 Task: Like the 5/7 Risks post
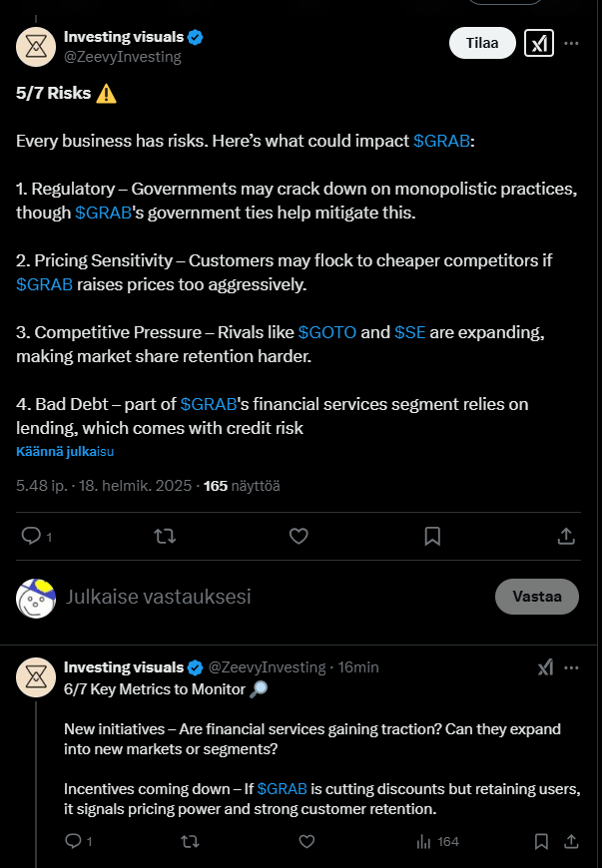(299, 536)
